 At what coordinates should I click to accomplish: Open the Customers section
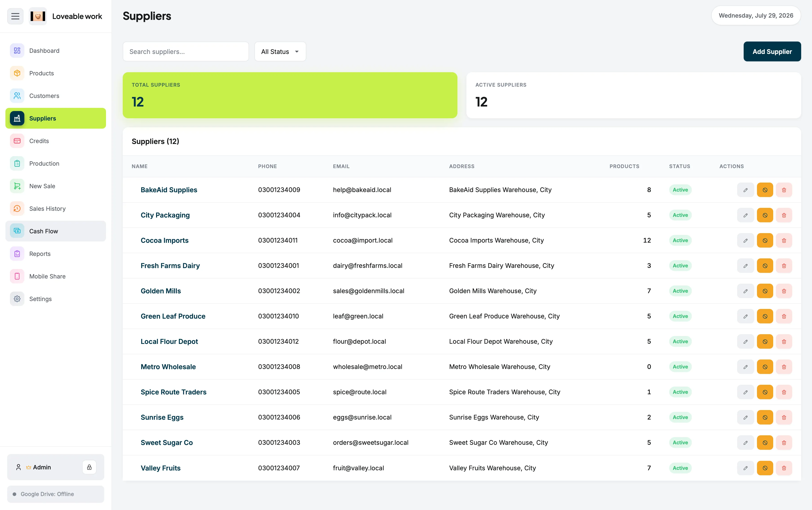click(x=56, y=96)
